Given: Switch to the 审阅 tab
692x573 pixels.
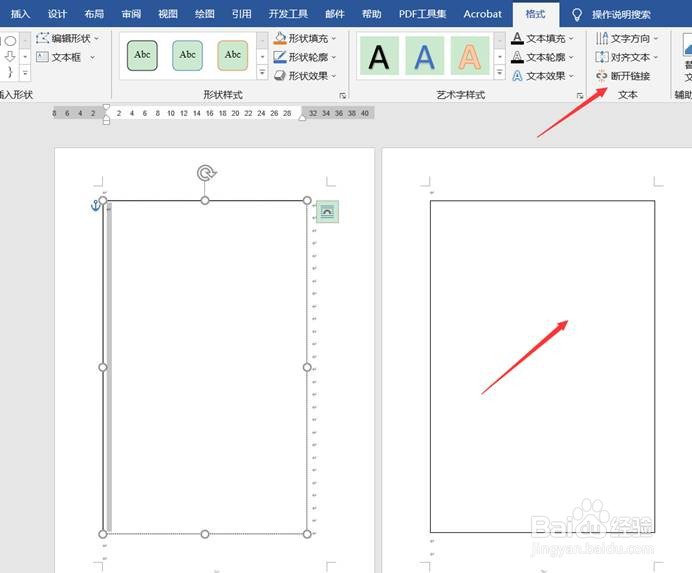Looking at the screenshot, I should coord(131,14).
